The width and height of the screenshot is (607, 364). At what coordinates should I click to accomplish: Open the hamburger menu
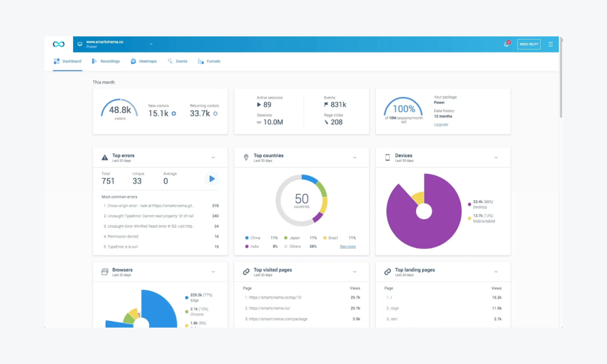coord(550,44)
